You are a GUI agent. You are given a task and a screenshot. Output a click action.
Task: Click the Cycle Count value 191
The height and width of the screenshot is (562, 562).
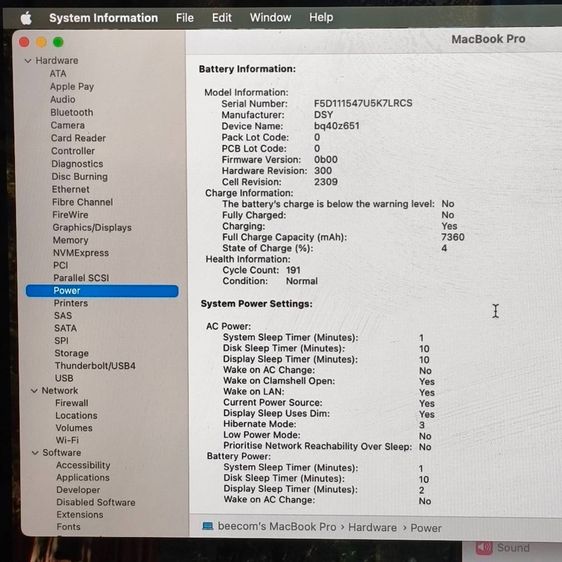(x=293, y=270)
